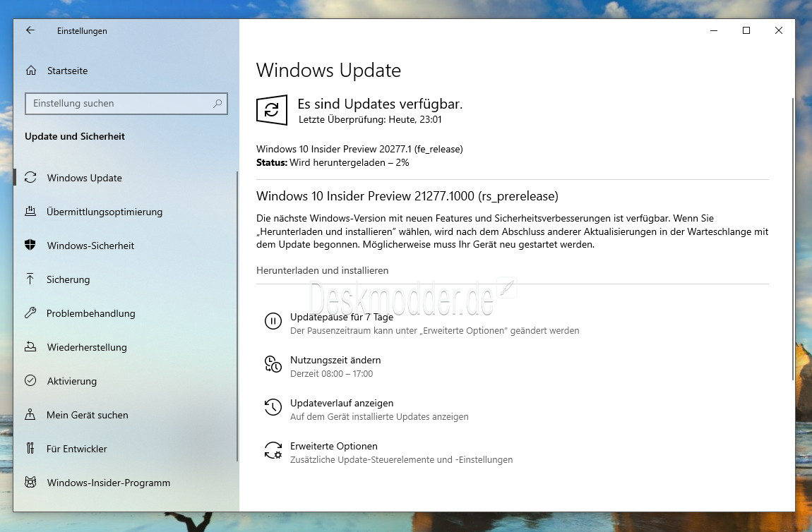Click 'Windows 10 Insider Preview 21277.1000 (rs_prerelease)' heading

pyautogui.click(x=407, y=196)
